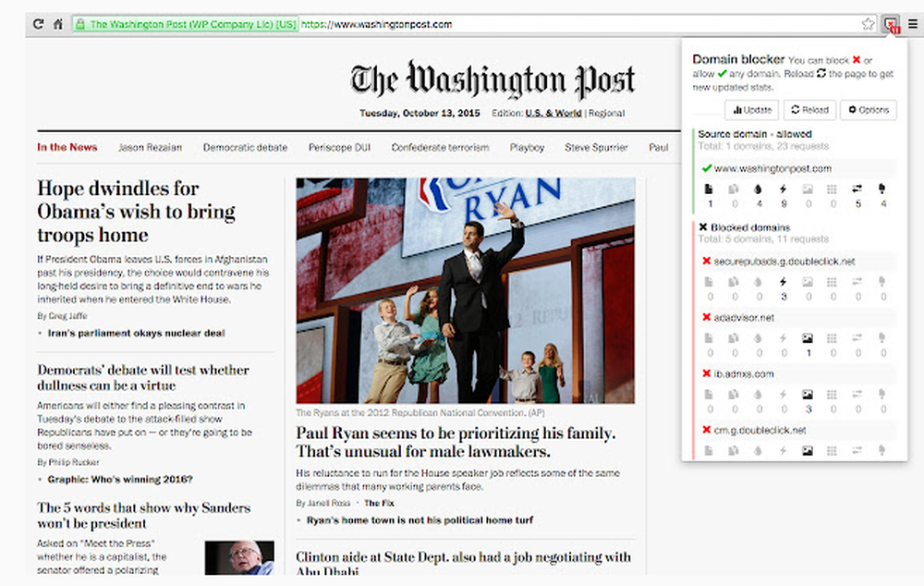The image size is (924, 586).
Task: Click 'Total: 5 domains, 11 requests' text
Action: point(763,238)
